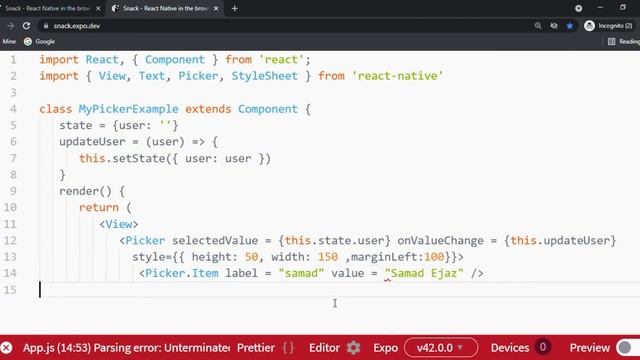The width and height of the screenshot is (640, 360).
Task: Click 'selectedValue' attribute on line 12
Action: click(215, 240)
